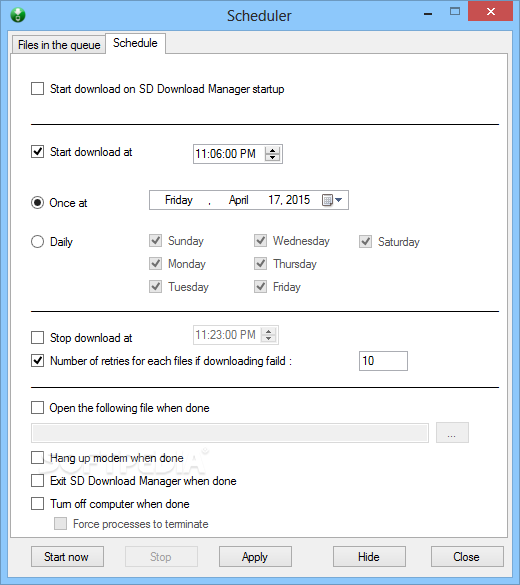The image size is (520, 585).
Task: Increase start download time with up arrow
Action: [x=273, y=150]
